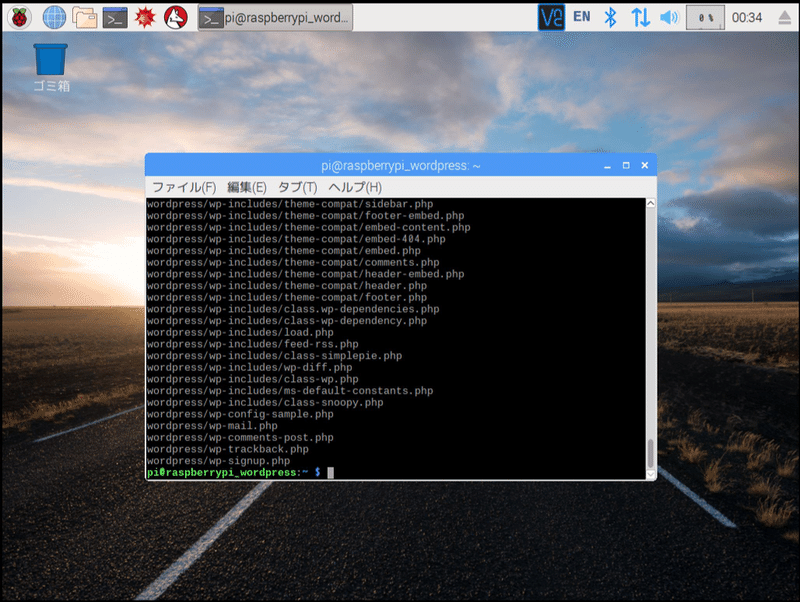This screenshot has height=602, width=800.
Task: Open the EN keyboard layout indicator
Action: (x=582, y=17)
